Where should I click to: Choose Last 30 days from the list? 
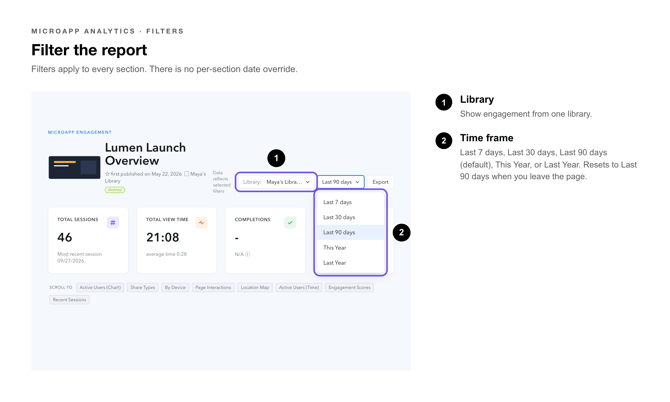tap(350, 217)
